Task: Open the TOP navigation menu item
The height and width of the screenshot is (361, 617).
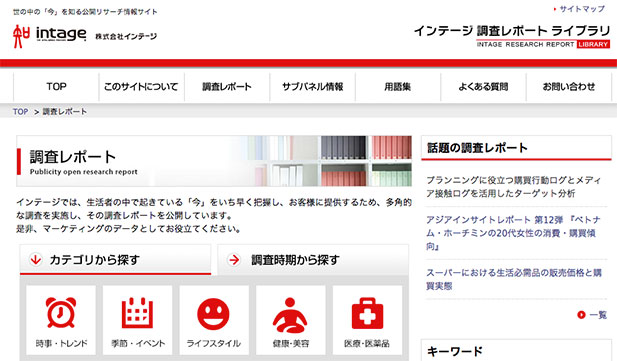Action: click(56, 87)
